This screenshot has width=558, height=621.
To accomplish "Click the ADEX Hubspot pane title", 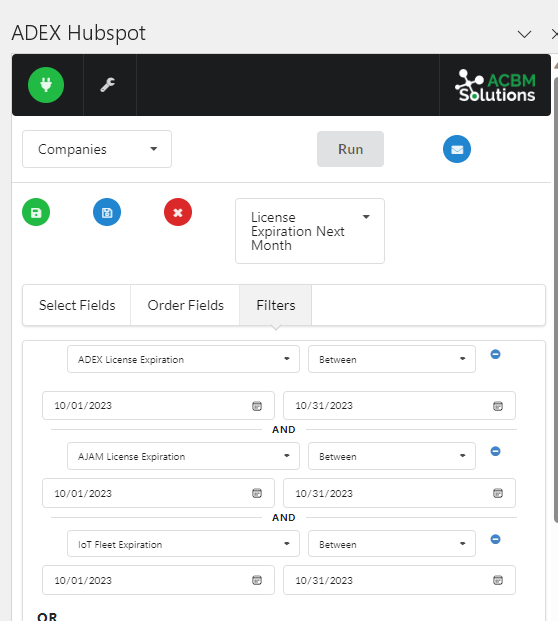I will 78,33.
